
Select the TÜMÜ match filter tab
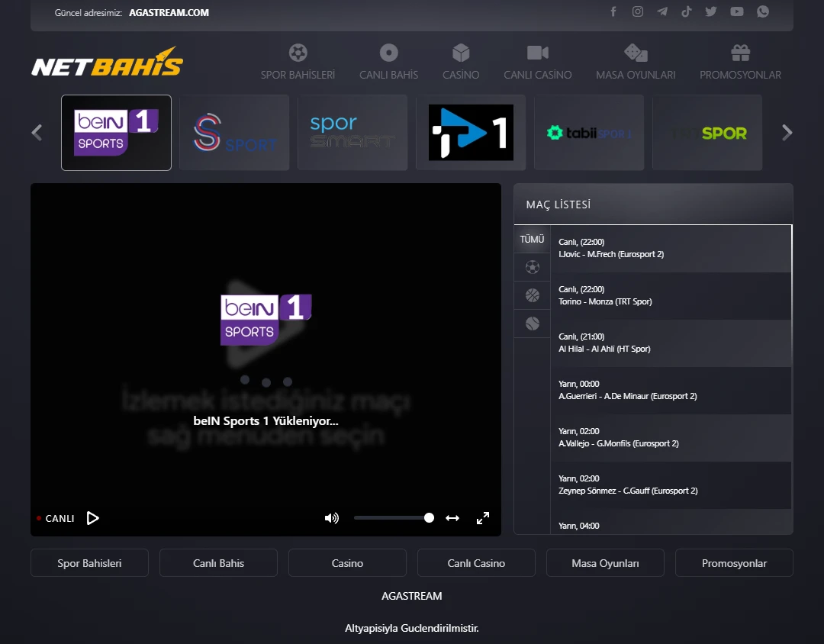pyautogui.click(x=532, y=239)
